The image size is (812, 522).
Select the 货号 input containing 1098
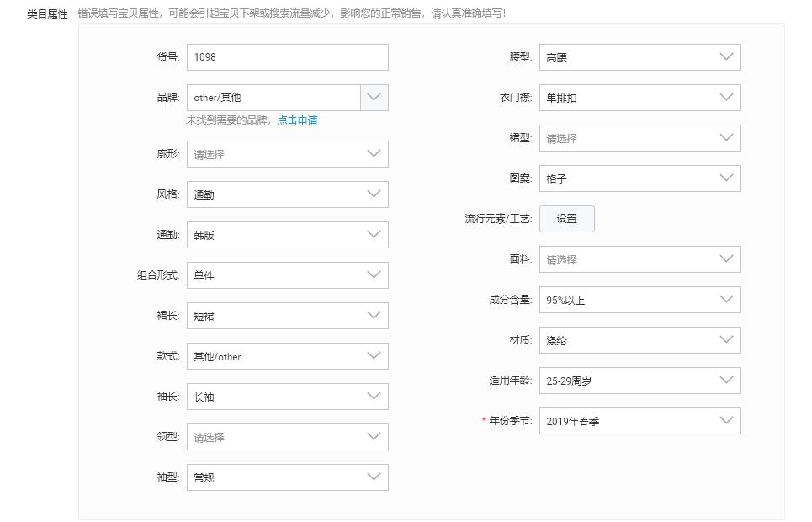tap(286, 56)
